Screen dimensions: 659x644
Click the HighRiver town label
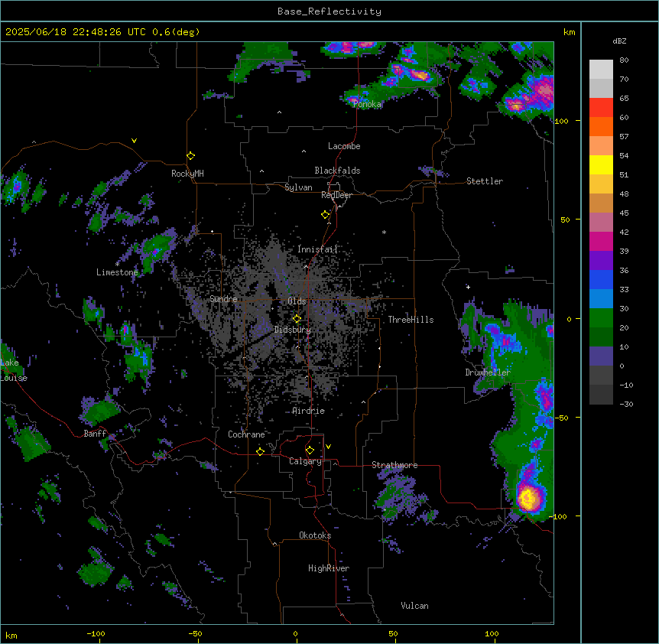[329, 568]
